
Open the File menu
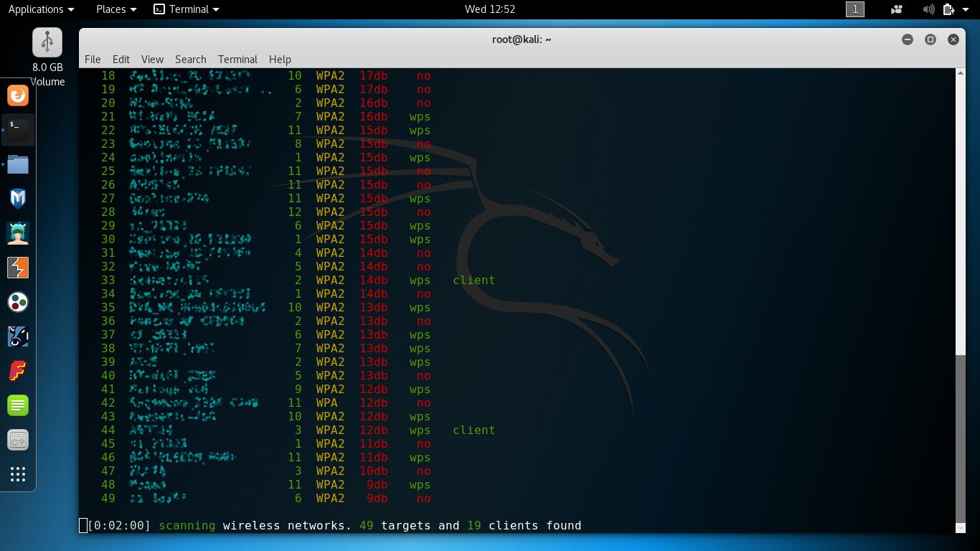click(x=93, y=60)
